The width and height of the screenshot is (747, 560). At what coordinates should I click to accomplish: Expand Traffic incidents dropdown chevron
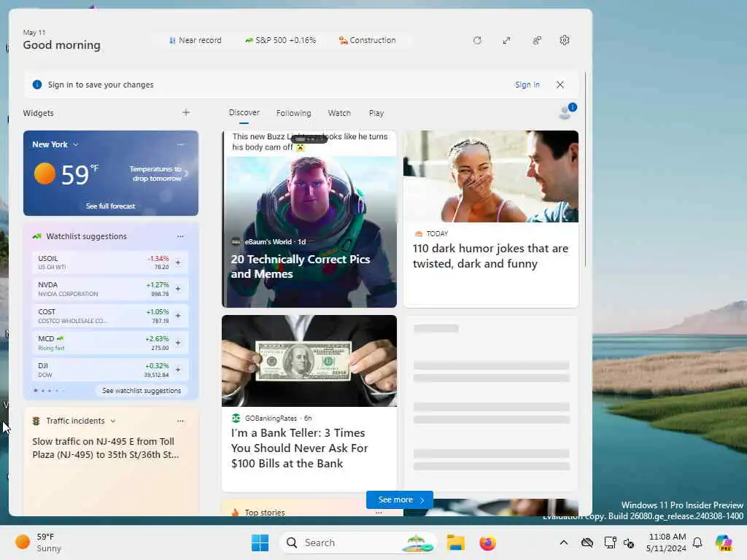point(113,421)
